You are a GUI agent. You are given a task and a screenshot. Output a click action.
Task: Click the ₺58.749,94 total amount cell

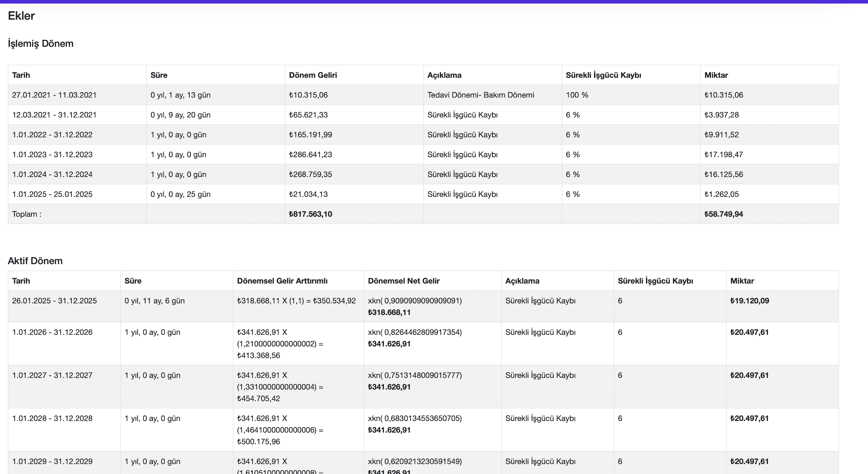723,214
